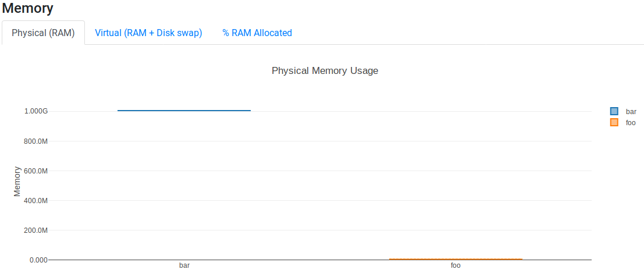Click the blue bar box plot line

184,111
